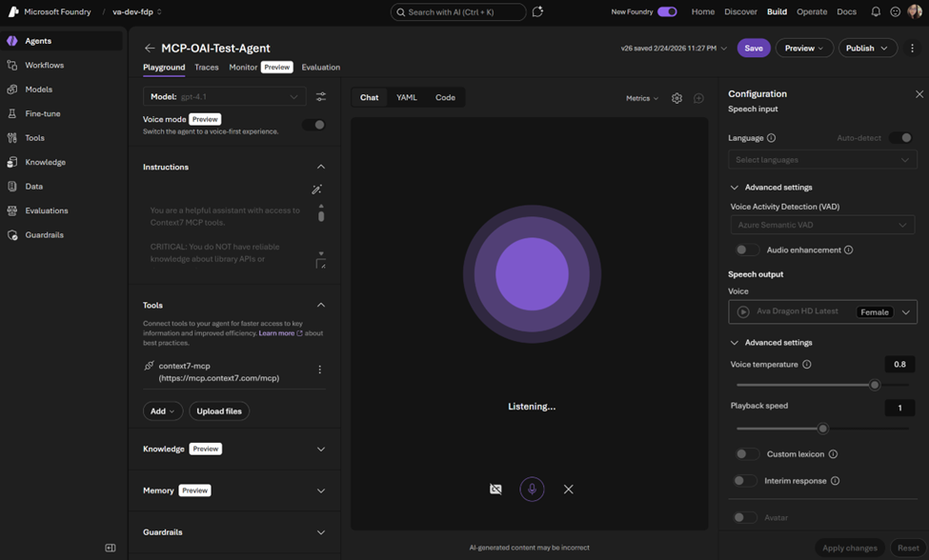The height and width of the screenshot is (560, 929).
Task: Open the user profile avatar
Action: pyautogui.click(x=915, y=11)
